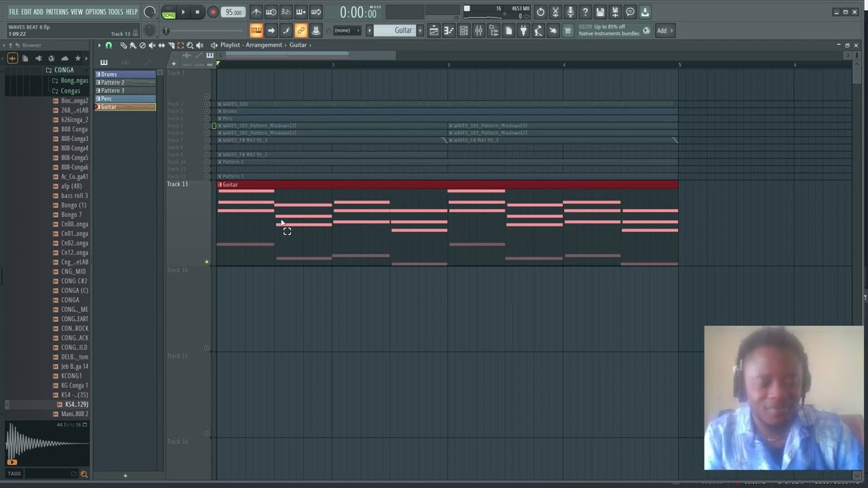Viewport: 868px width, 488px height.
Task: Open the project info chat bubble icon
Action: (x=630, y=12)
